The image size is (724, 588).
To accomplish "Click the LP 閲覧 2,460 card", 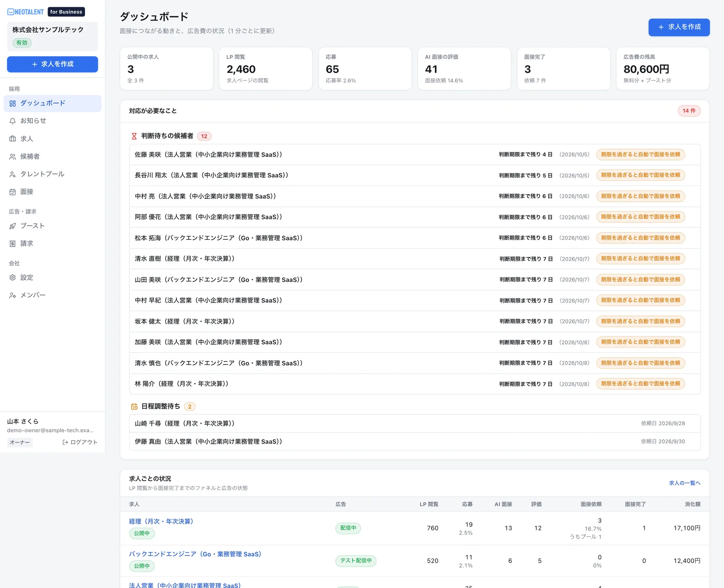I will 266,69.
